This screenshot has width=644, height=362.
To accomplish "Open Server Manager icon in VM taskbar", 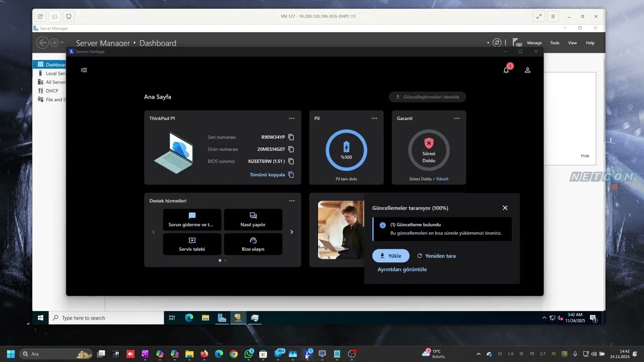I will point(222,318).
